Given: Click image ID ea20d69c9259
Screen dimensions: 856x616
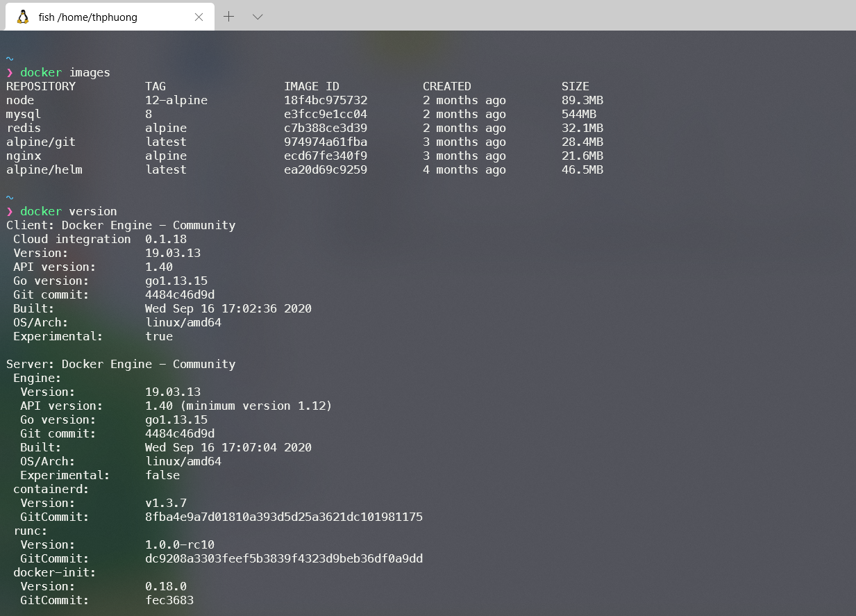Looking at the screenshot, I should pyautogui.click(x=326, y=169).
